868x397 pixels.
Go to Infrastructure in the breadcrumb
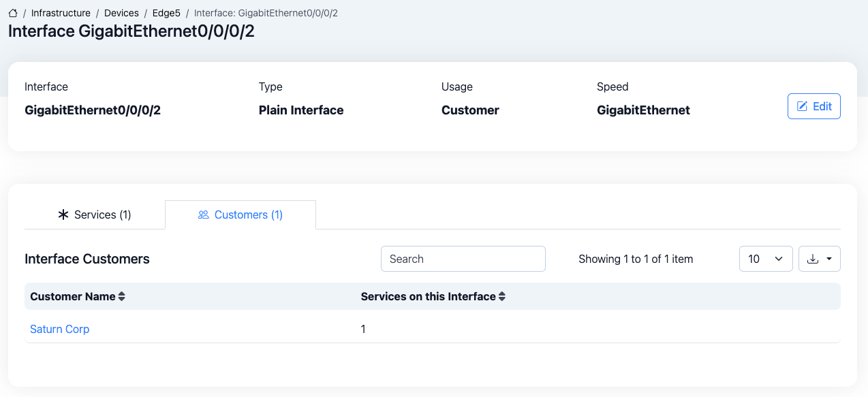tap(61, 13)
